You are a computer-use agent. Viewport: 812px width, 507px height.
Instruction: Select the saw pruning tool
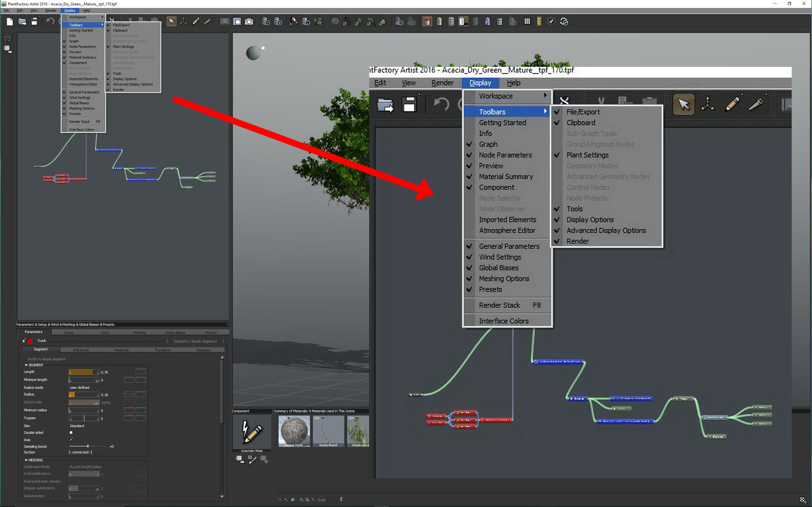pyautogui.click(x=208, y=22)
